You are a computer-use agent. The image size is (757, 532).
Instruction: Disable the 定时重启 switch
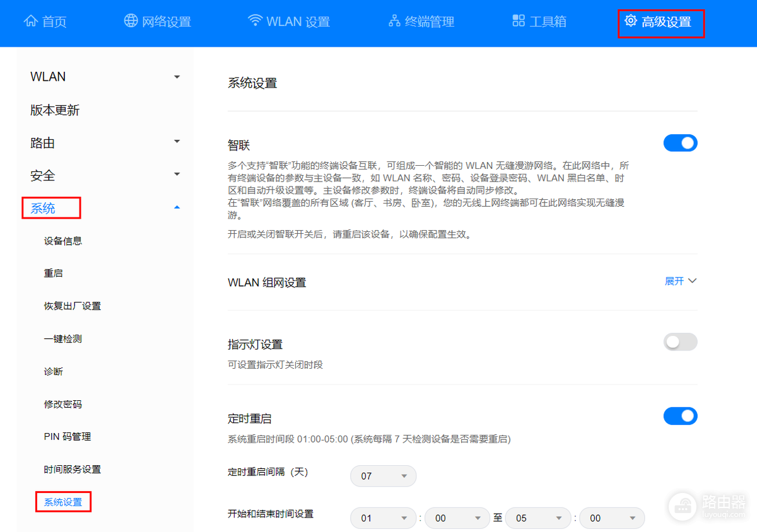[x=680, y=416]
